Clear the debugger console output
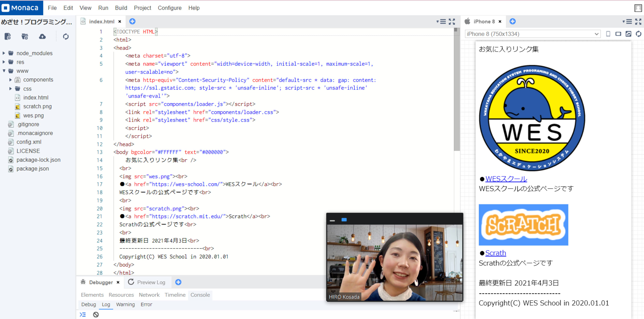The height and width of the screenshot is (319, 644). [x=96, y=314]
